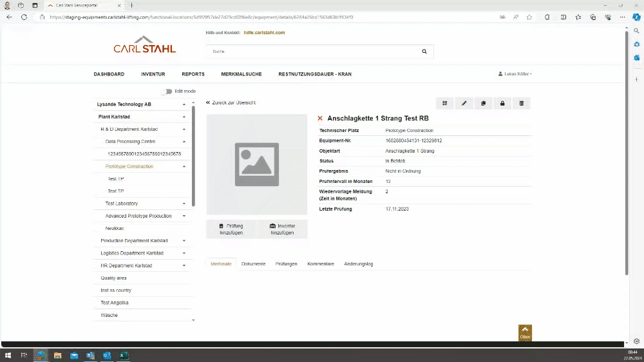
Task: Open the Prüfungen tab
Action: click(286, 264)
